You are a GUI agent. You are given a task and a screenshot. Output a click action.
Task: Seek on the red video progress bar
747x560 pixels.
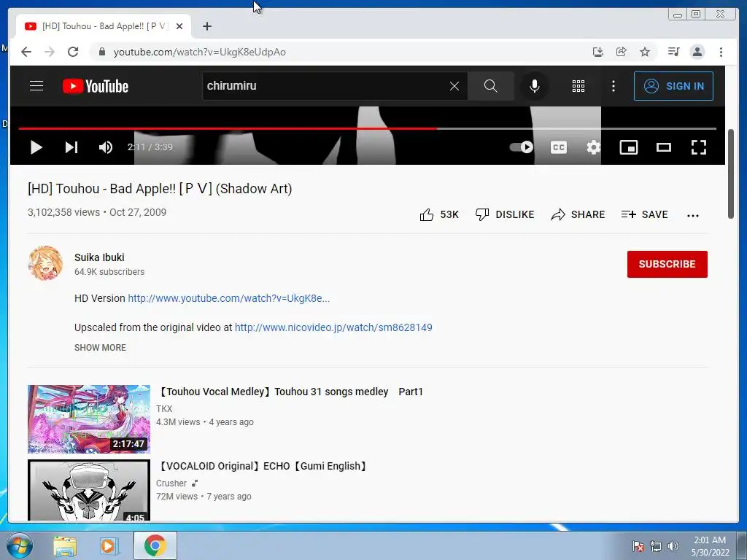pos(367,128)
